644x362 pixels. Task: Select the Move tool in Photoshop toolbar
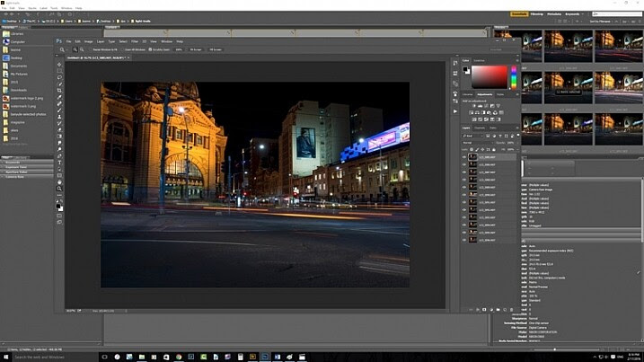[59, 65]
